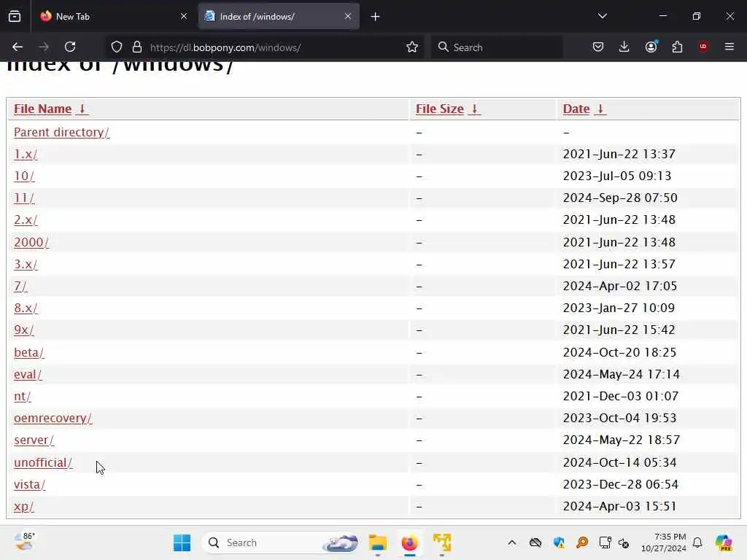747x560 pixels.
Task: Open the Parent directory link
Action: coord(61,133)
